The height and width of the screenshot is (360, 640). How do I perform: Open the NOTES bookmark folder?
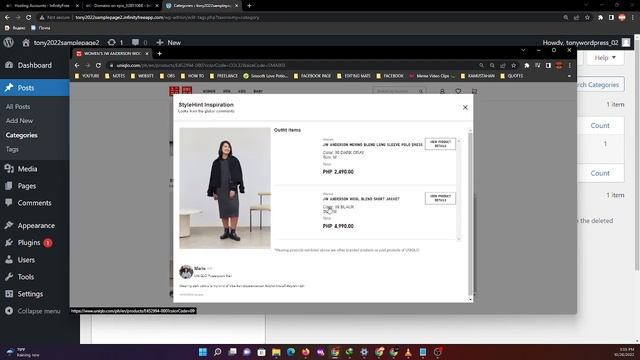pos(115,76)
